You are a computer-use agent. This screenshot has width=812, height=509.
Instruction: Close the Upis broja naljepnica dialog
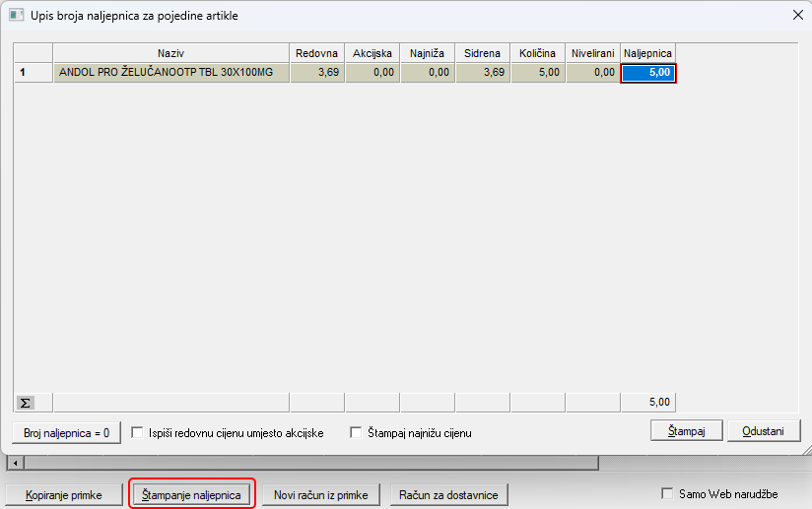(x=798, y=15)
